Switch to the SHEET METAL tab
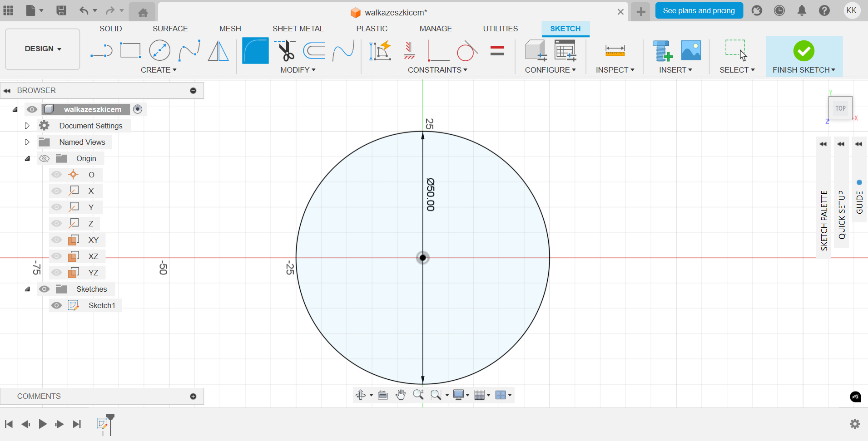The image size is (868, 441). point(298,29)
